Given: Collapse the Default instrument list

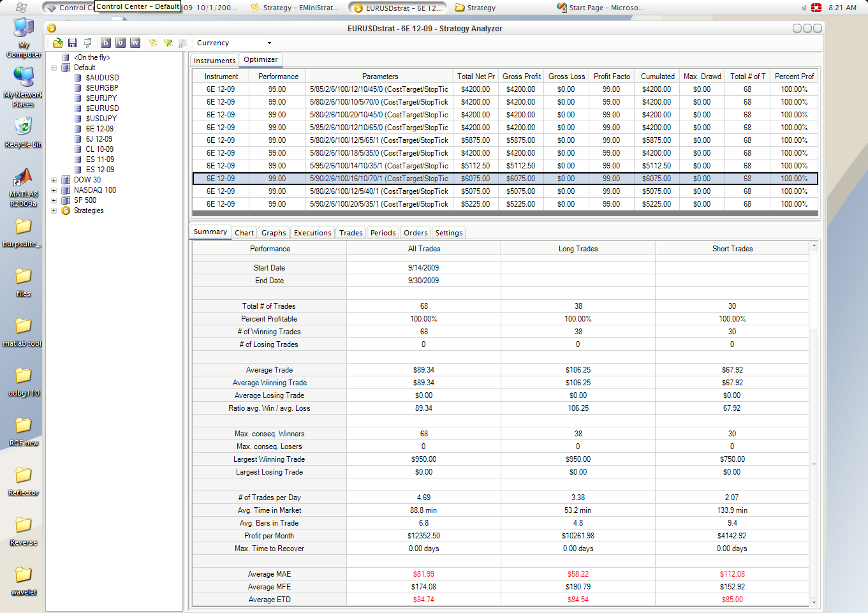Looking at the screenshot, I should coord(54,68).
